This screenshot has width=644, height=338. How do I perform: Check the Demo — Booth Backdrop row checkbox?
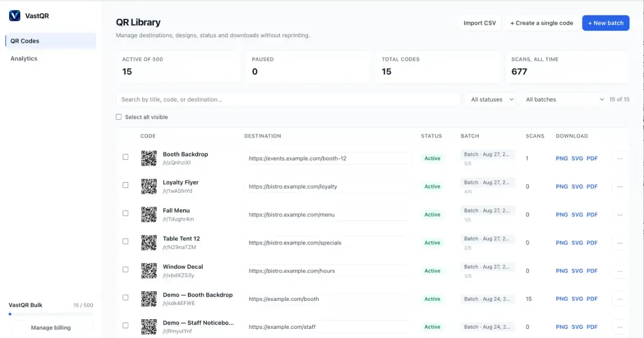tap(126, 297)
